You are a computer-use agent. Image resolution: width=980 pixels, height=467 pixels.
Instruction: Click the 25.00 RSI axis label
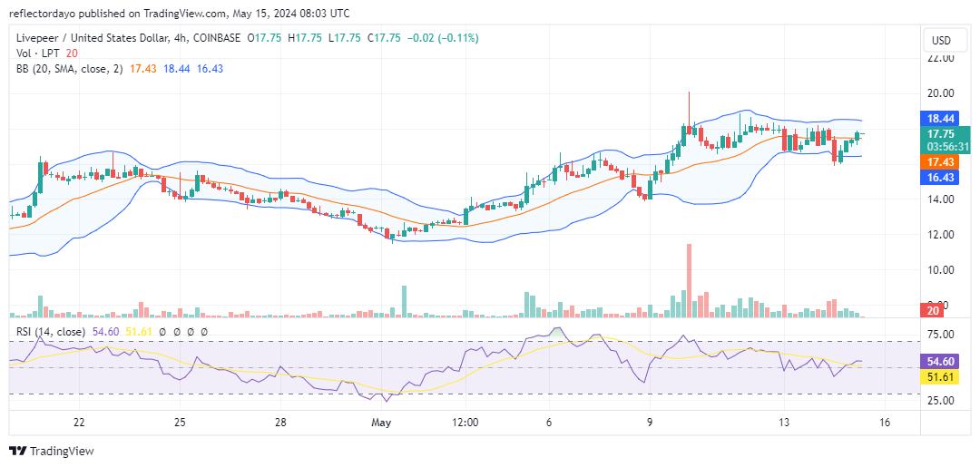tap(941, 400)
